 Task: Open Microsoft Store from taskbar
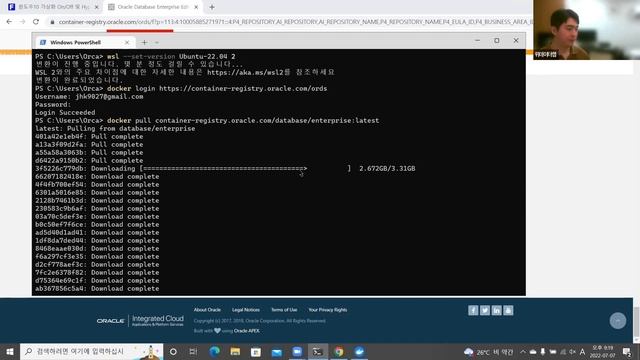coord(256,351)
